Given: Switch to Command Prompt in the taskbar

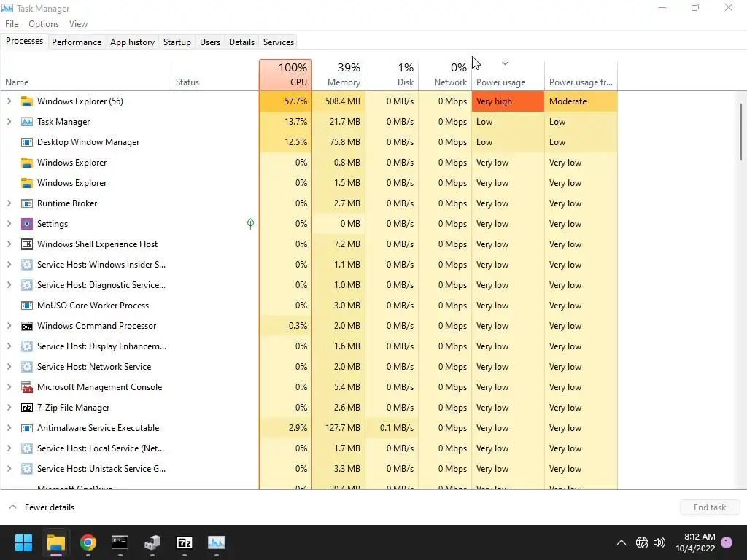Looking at the screenshot, I should [x=120, y=542].
